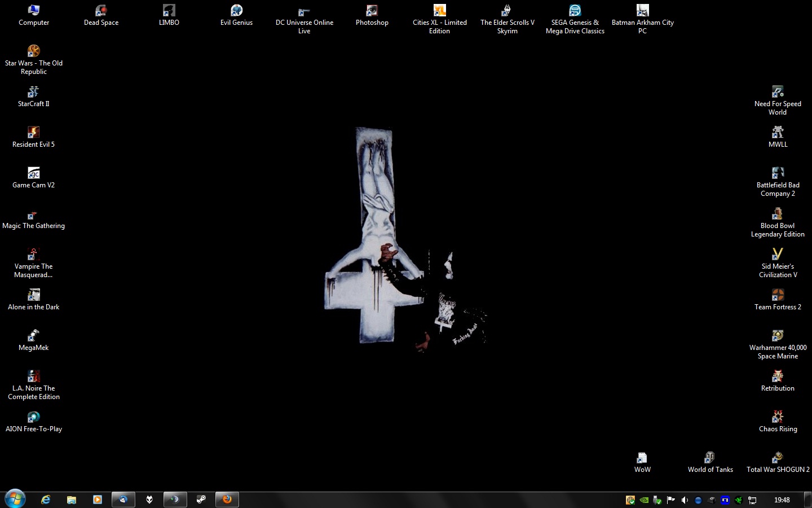
Task: Click Team Fortress 2 shortcut
Action: coord(778,300)
